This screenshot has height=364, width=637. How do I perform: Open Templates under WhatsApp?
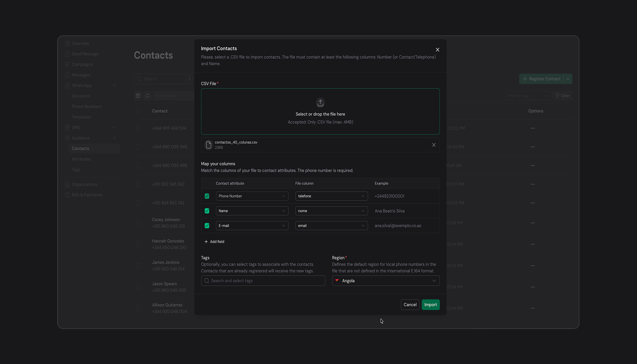pos(81,117)
